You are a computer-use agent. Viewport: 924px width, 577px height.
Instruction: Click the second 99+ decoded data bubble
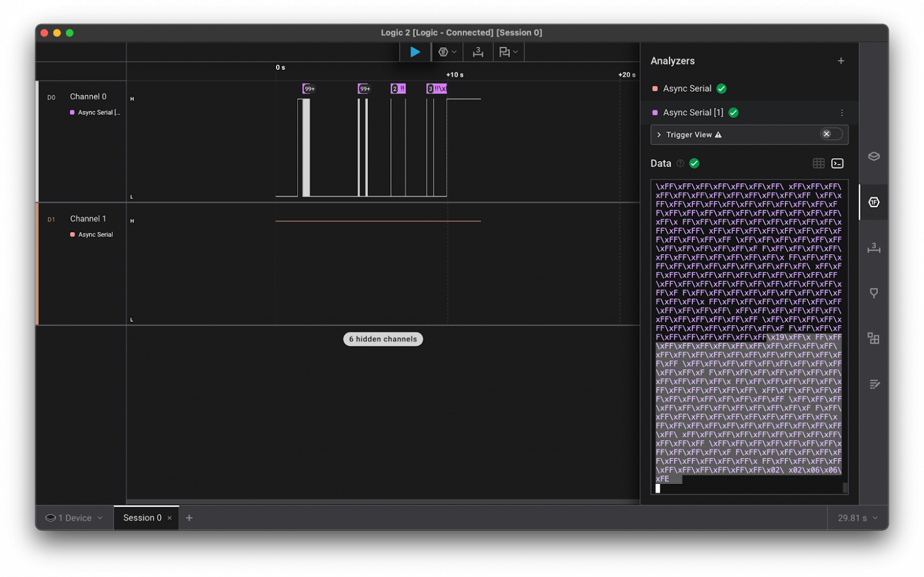(x=364, y=89)
